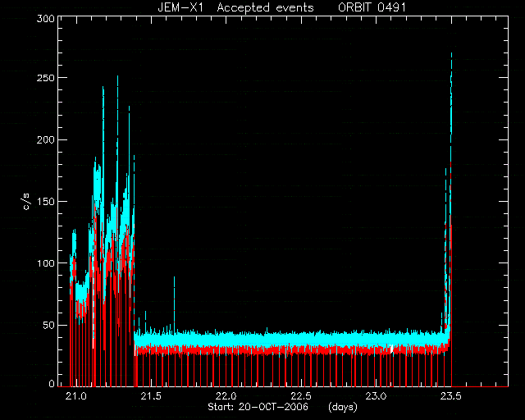Select the 100 y-axis tick label
Image resolution: width=525 pixels, height=420 pixels.
tap(46, 263)
